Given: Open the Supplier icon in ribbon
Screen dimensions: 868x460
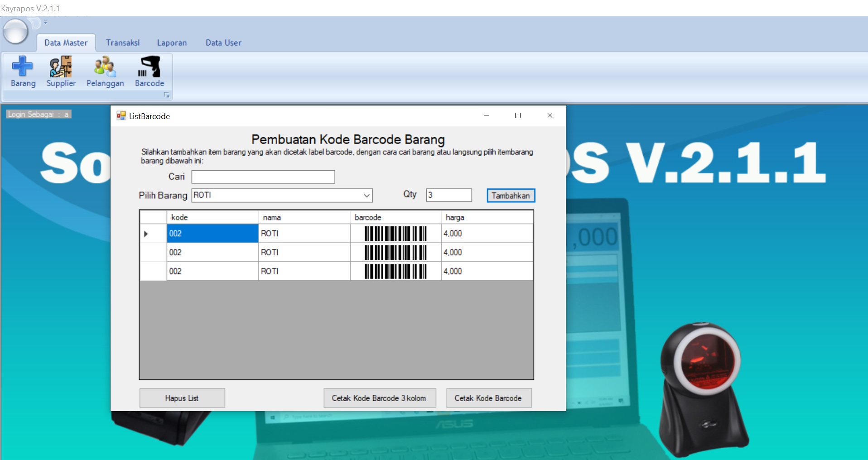Looking at the screenshot, I should point(61,71).
